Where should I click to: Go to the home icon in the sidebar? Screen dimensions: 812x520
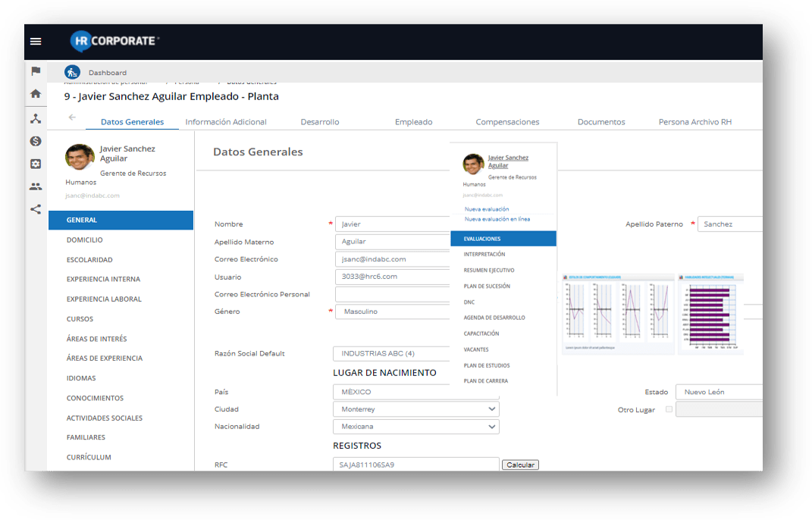pyautogui.click(x=36, y=94)
